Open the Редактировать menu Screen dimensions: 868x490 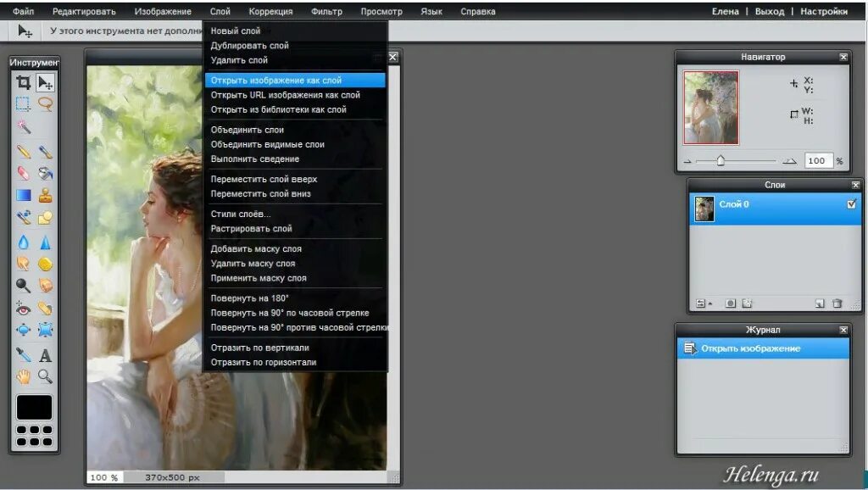(84, 11)
